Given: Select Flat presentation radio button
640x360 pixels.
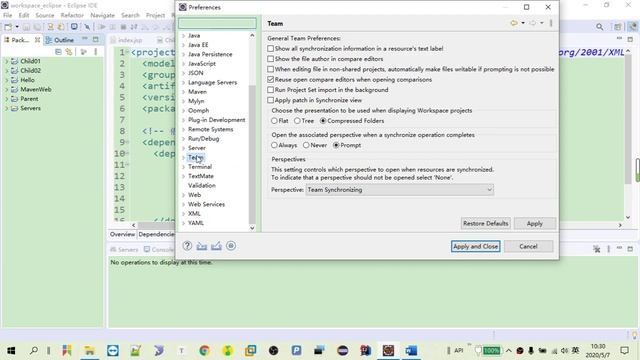Looking at the screenshot, I should tap(274, 121).
